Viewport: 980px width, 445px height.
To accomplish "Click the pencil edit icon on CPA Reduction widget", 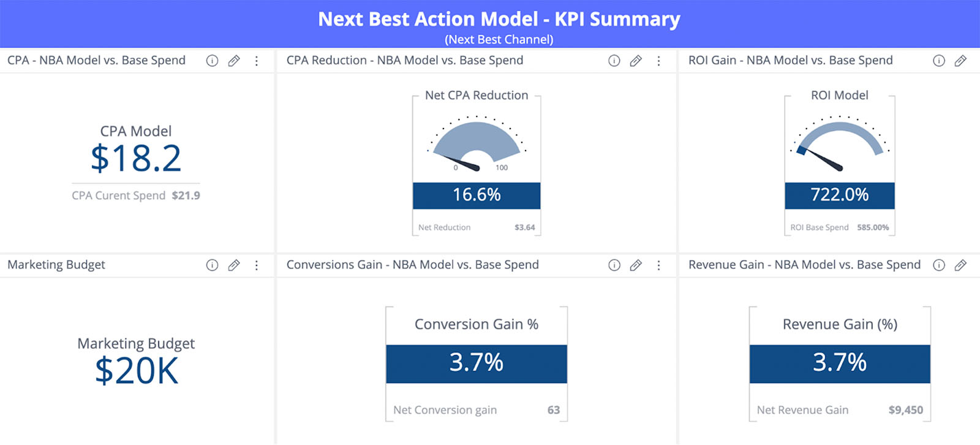I will click(x=636, y=61).
